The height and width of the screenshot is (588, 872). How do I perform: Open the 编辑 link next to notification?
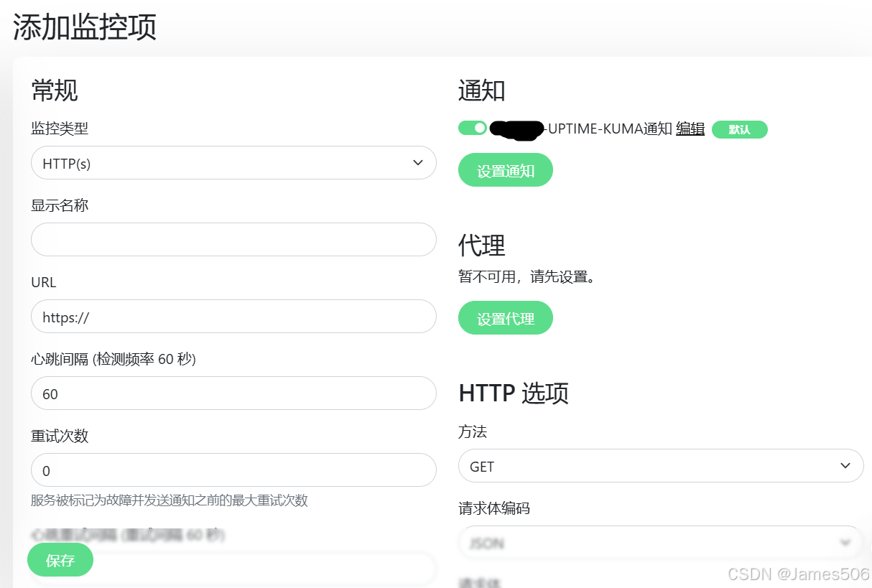click(x=690, y=129)
